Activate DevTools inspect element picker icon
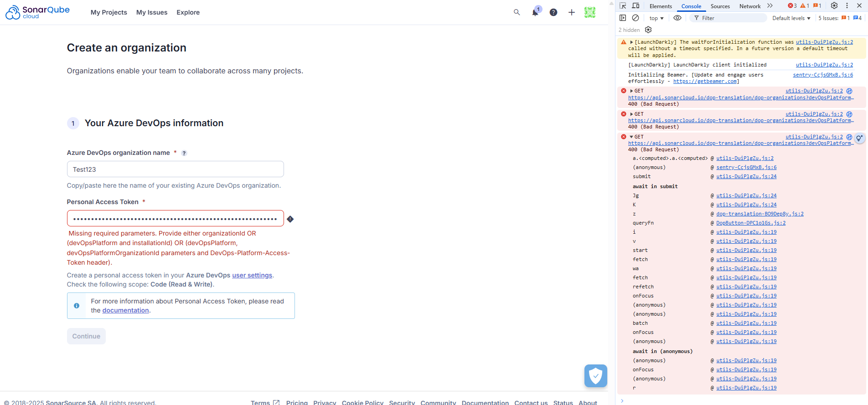The width and height of the screenshot is (868, 405). pyautogui.click(x=623, y=6)
